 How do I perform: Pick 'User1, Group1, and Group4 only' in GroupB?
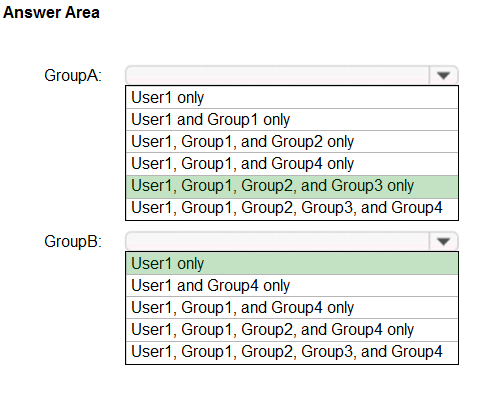292,307
